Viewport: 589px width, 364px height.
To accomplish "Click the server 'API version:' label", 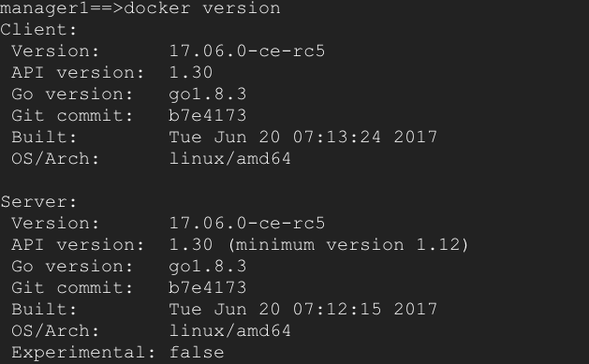I will click(x=78, y=245).
